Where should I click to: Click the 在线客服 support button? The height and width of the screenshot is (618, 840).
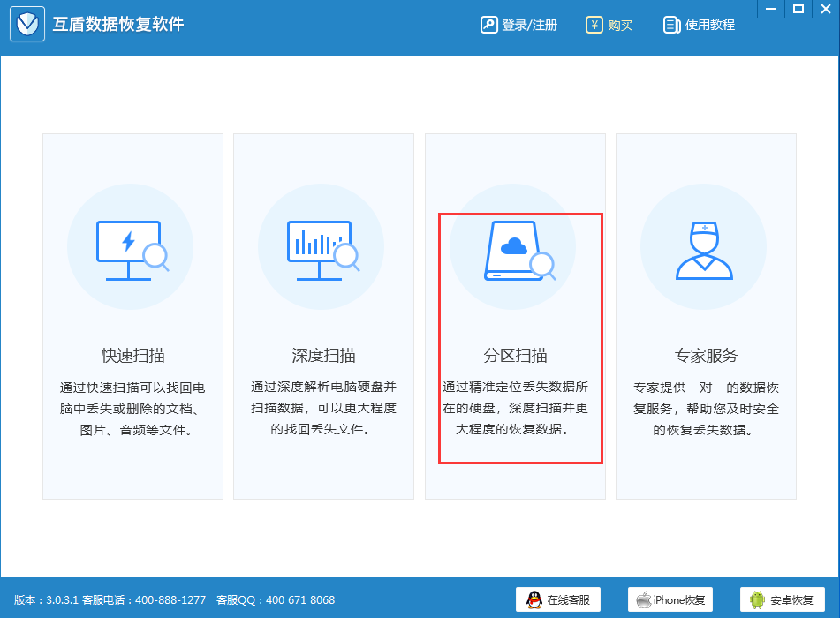pyautogui.click(x=558, y=599)
